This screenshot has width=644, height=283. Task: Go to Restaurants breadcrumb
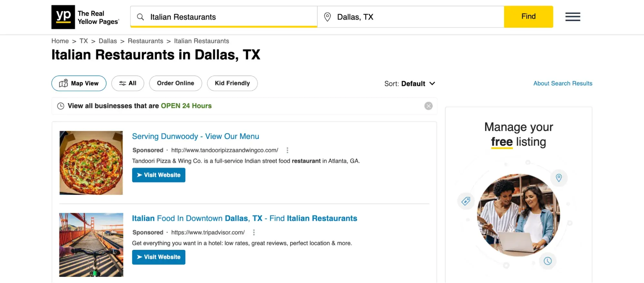(145, 41)
